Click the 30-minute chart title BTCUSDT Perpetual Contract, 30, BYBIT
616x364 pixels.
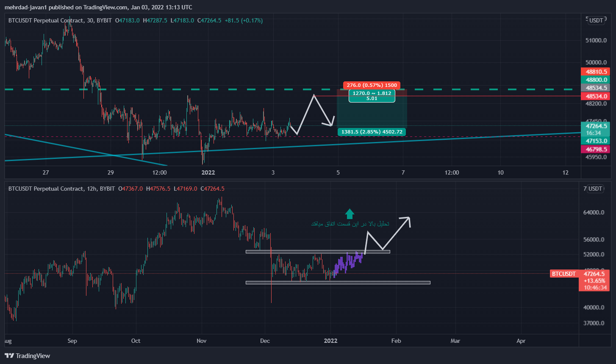61,20
